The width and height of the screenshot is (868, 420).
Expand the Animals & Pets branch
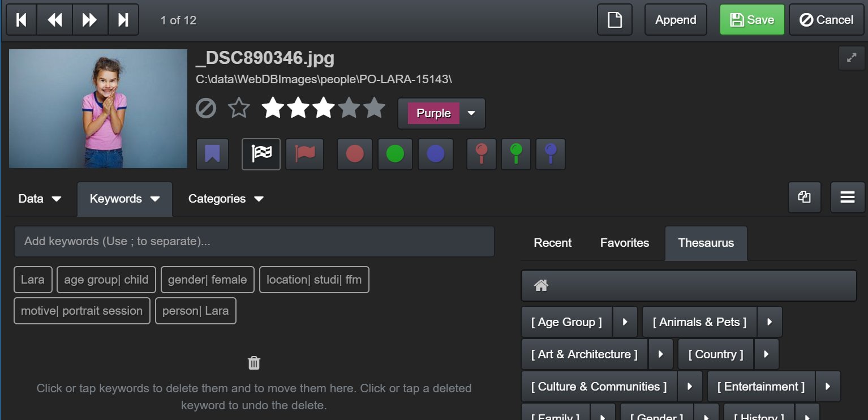point(770,322)
